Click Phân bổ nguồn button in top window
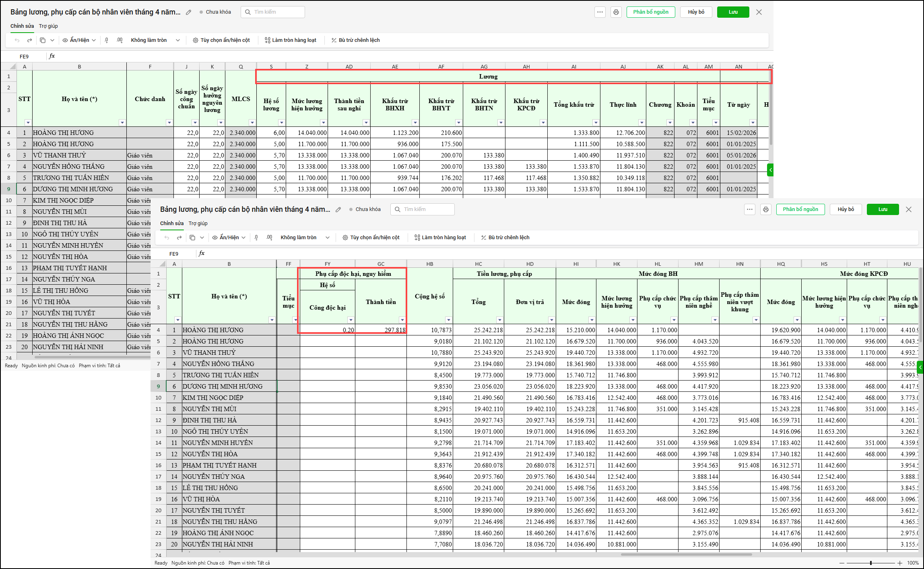Image resolution: width=924 pixels, height=569 pixels. (x=651, y=12)
